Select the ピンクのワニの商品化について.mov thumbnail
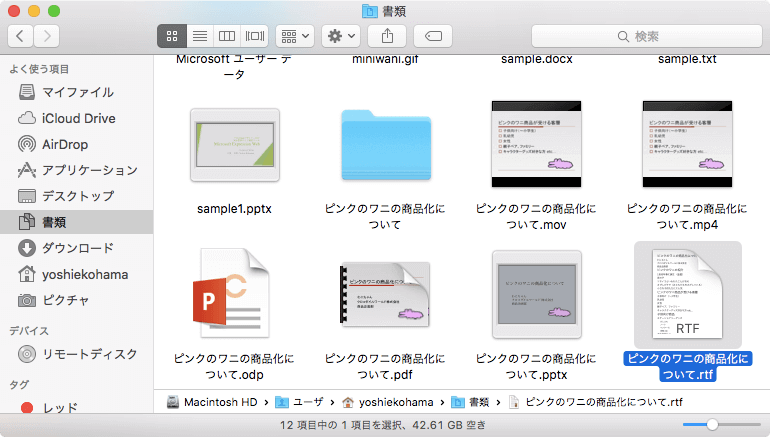 pos(536,144)
